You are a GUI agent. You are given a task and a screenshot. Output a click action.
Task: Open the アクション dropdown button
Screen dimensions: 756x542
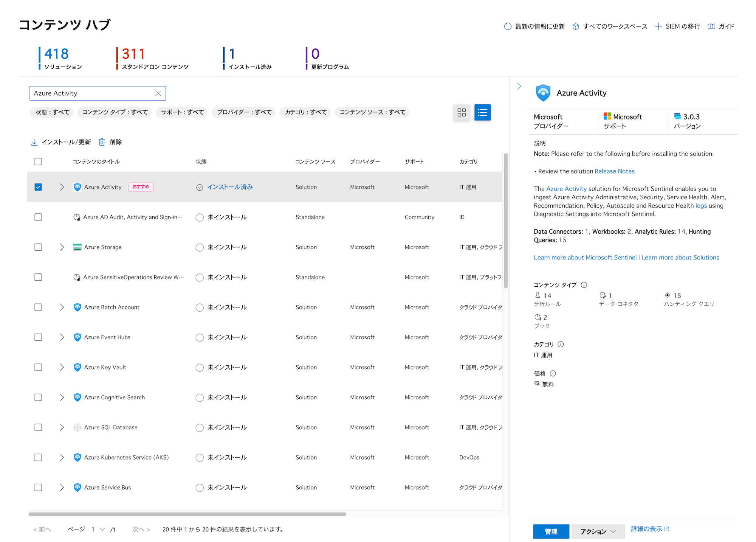point(598,531)
